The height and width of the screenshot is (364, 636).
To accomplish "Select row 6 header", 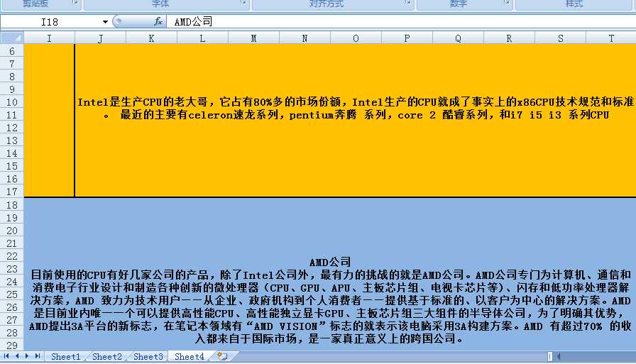I will [12, 51].
